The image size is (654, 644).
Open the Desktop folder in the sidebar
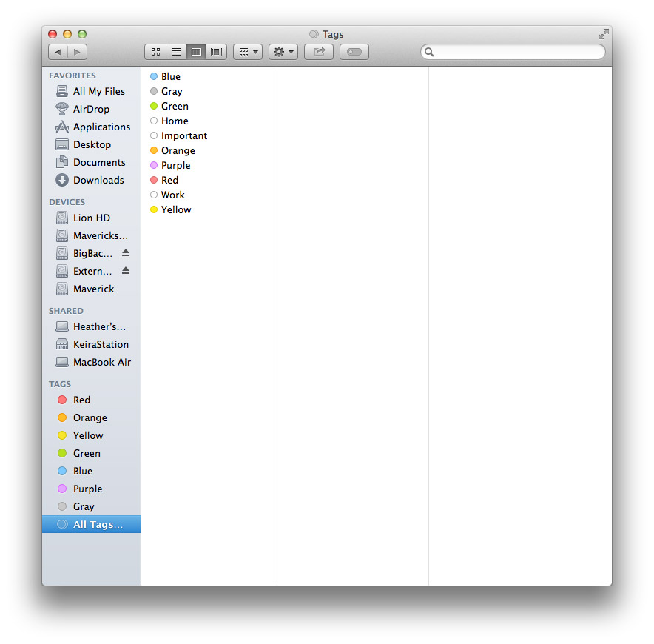coord(91,144)
